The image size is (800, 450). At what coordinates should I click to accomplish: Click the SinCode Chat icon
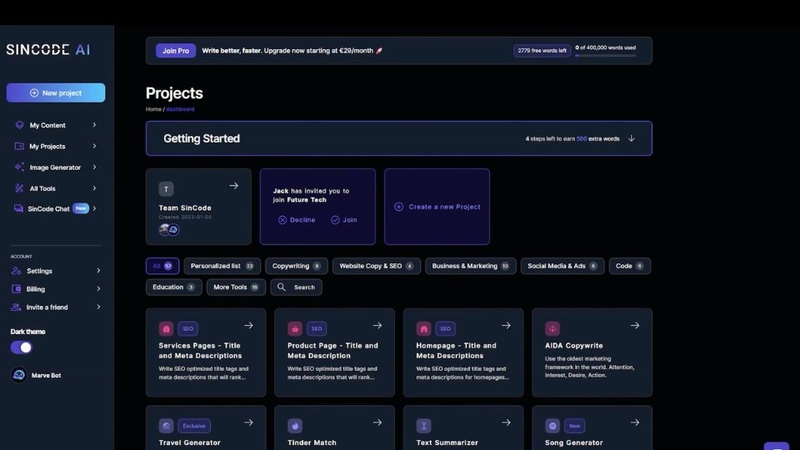pos(18,208)
